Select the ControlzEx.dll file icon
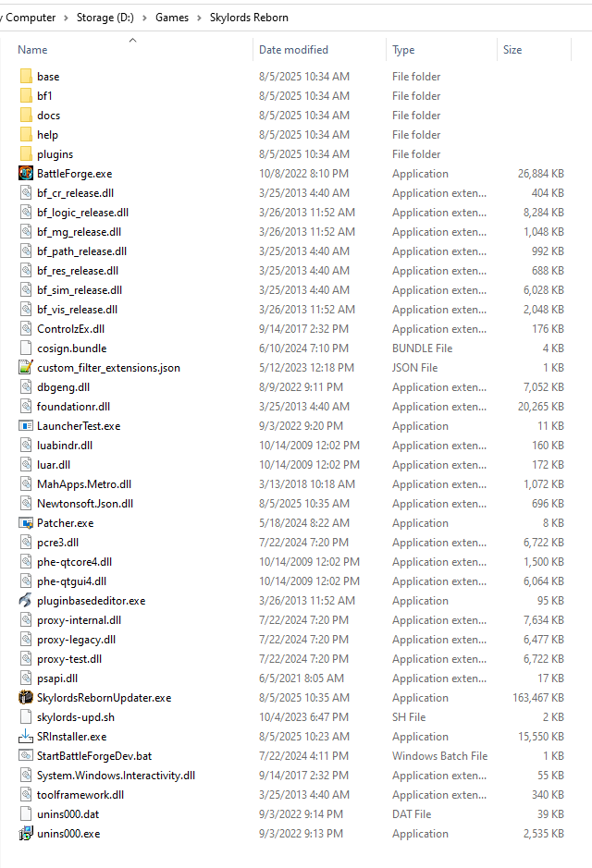592x868 pixels. (x=26, y=329)
